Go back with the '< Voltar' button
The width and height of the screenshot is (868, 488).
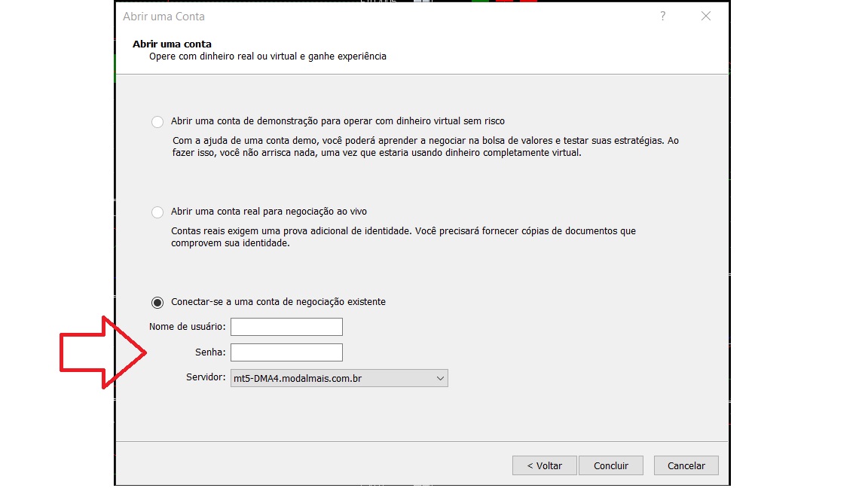click(544, 465)
